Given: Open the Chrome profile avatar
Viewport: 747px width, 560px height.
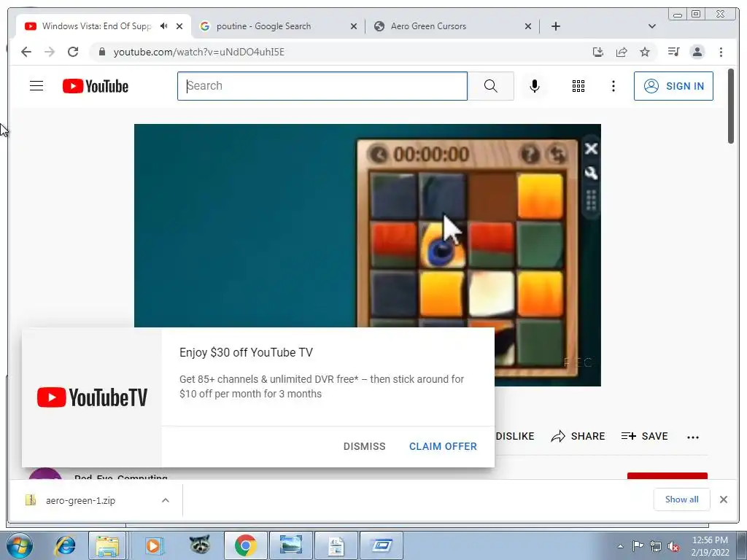Looking at the screenshot, I should (697, 52).
